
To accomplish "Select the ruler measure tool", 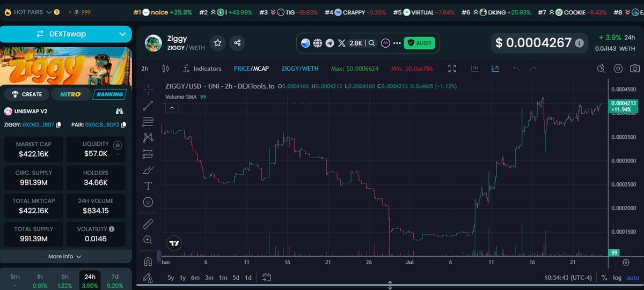I will click(x=148, y=224).
